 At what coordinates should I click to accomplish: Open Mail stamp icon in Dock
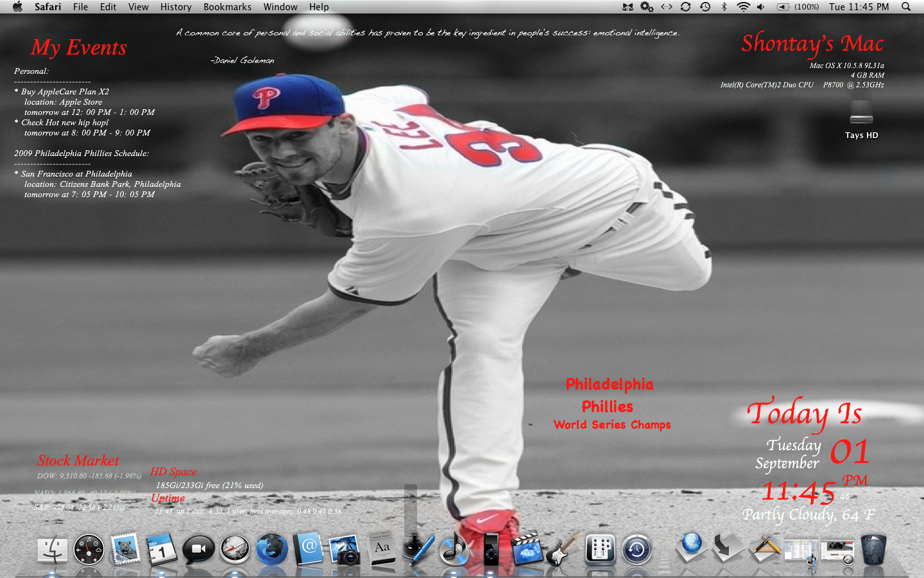point(125,549)
